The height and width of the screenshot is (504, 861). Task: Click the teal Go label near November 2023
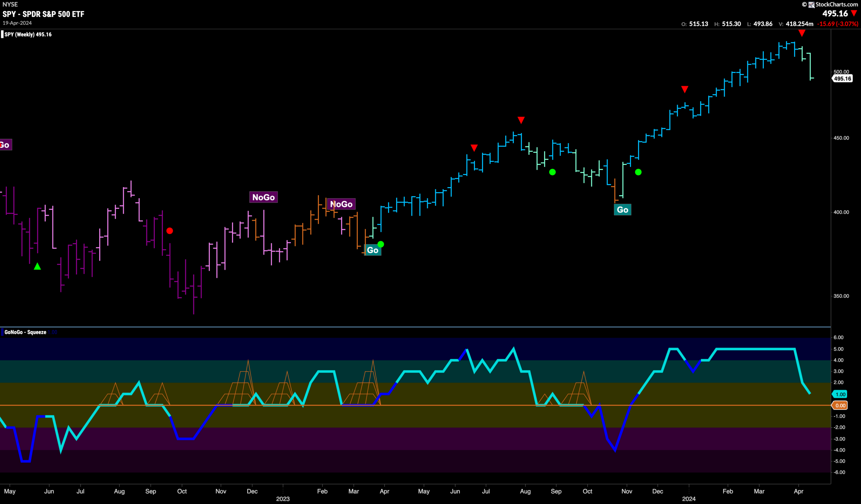click(623, 210)
